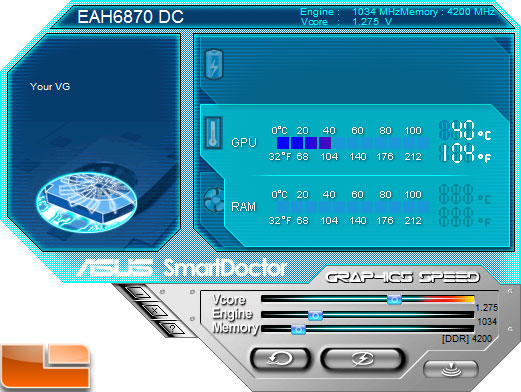Viewport: 521px width, 392px height.
Task: Click the 3D fan graphic under Your VG
Action: (x=87, y=202)
